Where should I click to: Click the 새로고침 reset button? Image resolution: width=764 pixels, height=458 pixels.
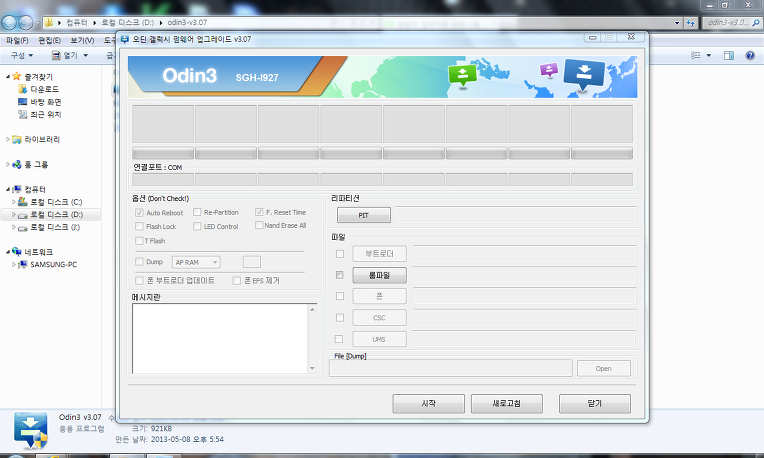[506, 404]
